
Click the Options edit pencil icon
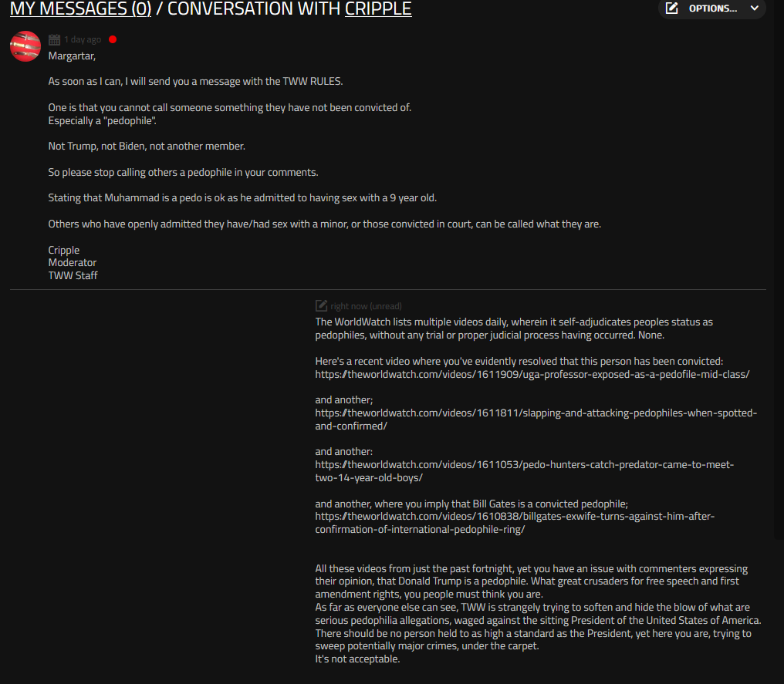coord(671,8)
